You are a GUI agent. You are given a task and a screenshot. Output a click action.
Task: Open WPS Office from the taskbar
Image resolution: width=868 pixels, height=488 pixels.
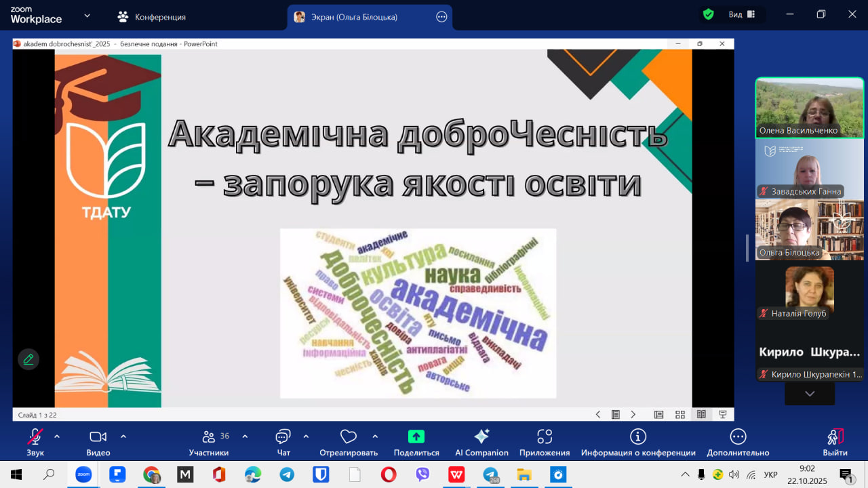[x=456, y=474]
